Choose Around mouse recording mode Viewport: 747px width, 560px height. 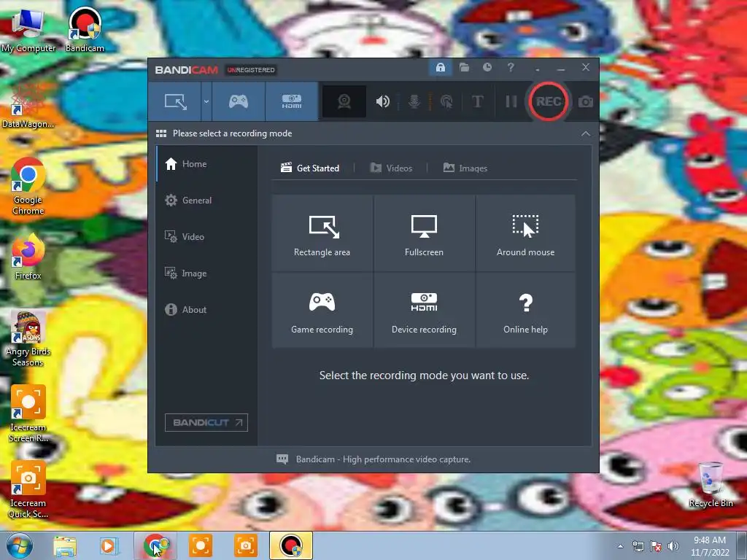click(525, 233)
